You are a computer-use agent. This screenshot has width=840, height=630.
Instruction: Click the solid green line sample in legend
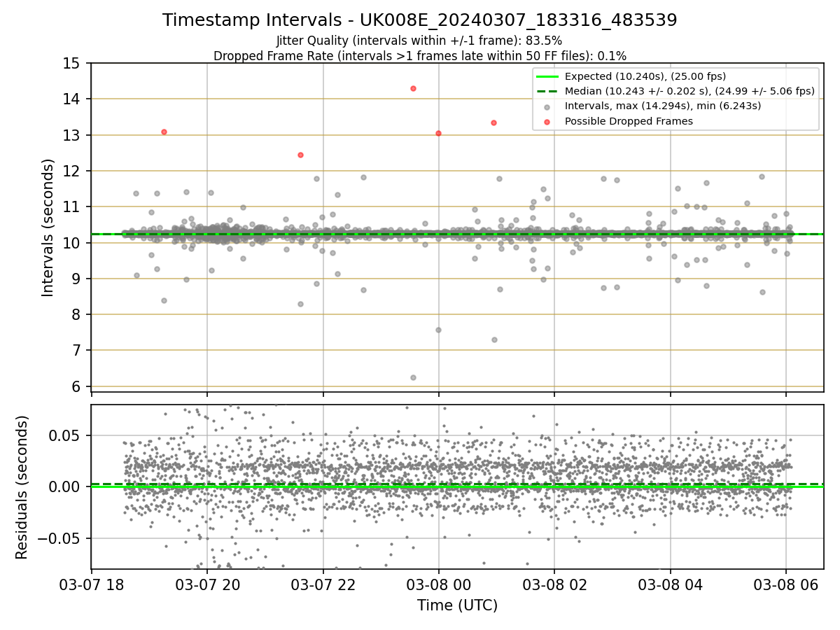pos(547,76)
